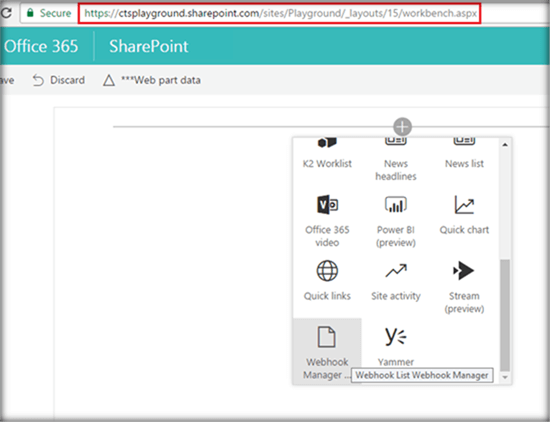The height and width of the screenshot is (422, 550).
Task: Click the Discard undo arrow icon
Action: 38,80
